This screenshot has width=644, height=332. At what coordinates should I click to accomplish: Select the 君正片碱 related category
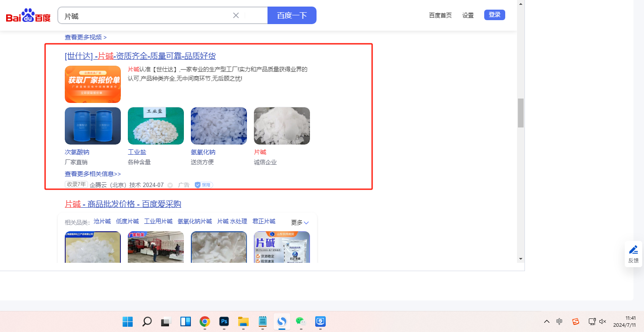pyautogui.click(x=264, y=222)
